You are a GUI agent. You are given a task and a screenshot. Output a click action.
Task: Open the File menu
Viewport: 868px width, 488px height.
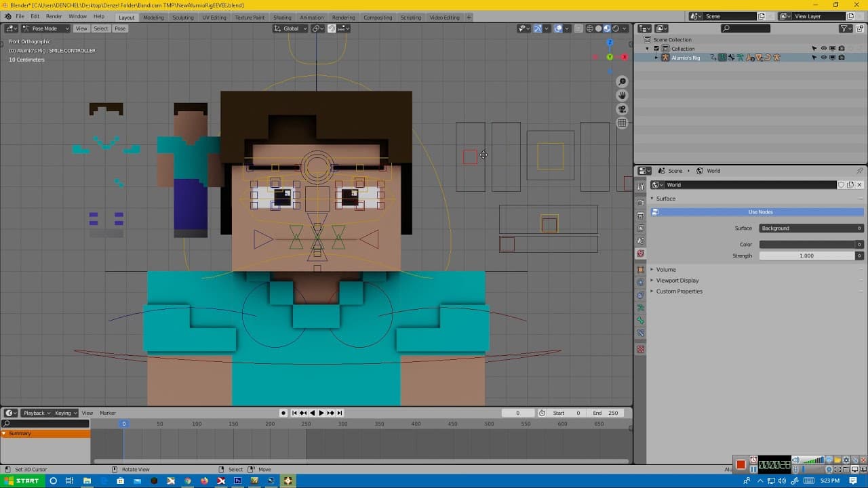click(x=20, y=16)
